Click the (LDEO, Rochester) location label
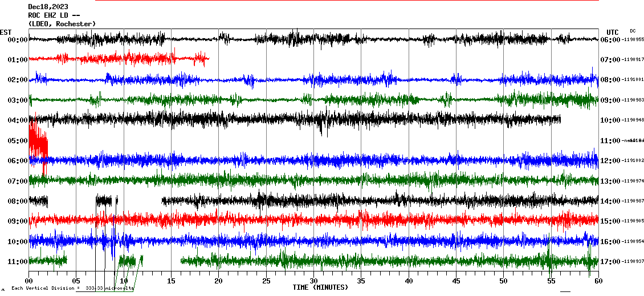Image resolution: width=644 pixels, height=296 pixels. (62, 24)
